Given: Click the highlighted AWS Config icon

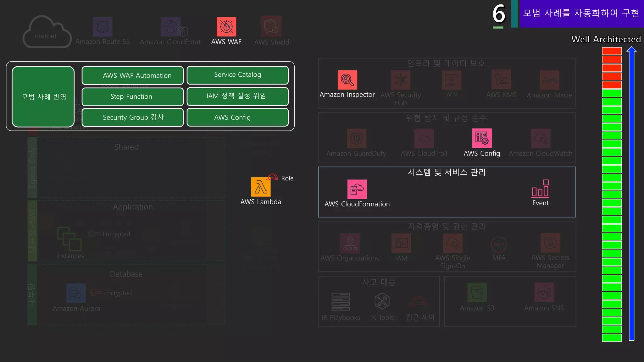Looking at the screenshot, I should tap(482, 138).
